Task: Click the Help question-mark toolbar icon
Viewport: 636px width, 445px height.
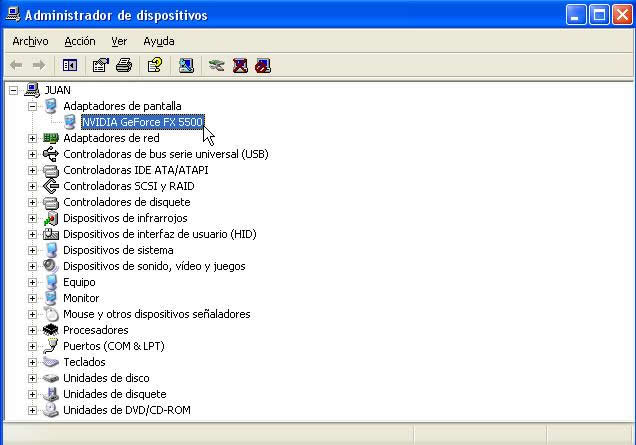Action: [155, 65]
